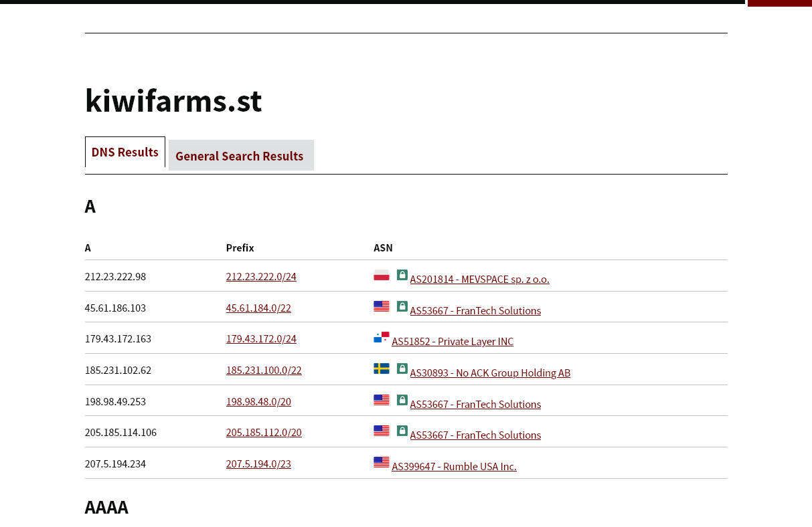Image resolution: width=812 pixels, height=527 pixels.
Task: Select IP address 185.231.102.62
Action: click(118, 370)
